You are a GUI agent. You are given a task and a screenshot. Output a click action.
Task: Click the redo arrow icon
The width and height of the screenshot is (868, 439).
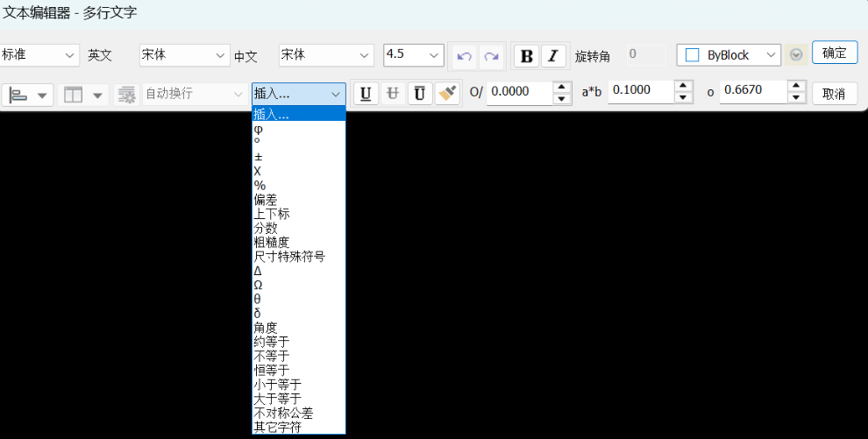coord(491,56)
